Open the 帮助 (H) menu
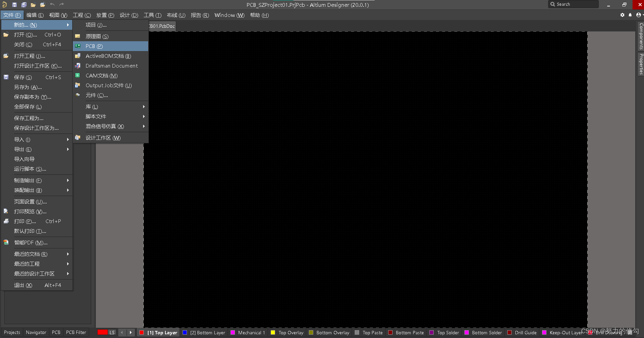The height and width of the screenshot is (338, 644). [259, 15]
